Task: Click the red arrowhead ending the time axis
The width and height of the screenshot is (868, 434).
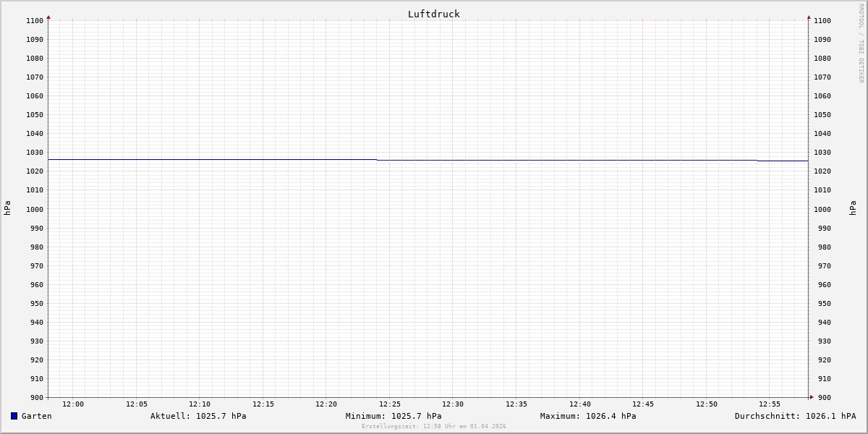Action: [812, 397]
